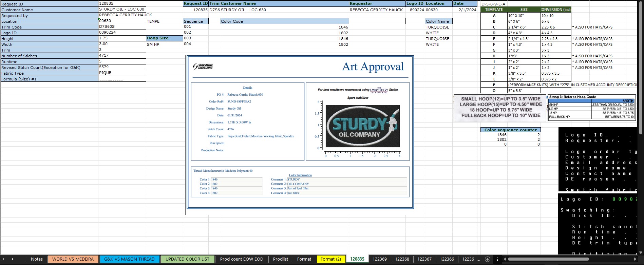The height and width of the screenshot is (265, 644).
Task: Open the WORLD VS MEDEIRA sheet
Action: click(73, 259)
